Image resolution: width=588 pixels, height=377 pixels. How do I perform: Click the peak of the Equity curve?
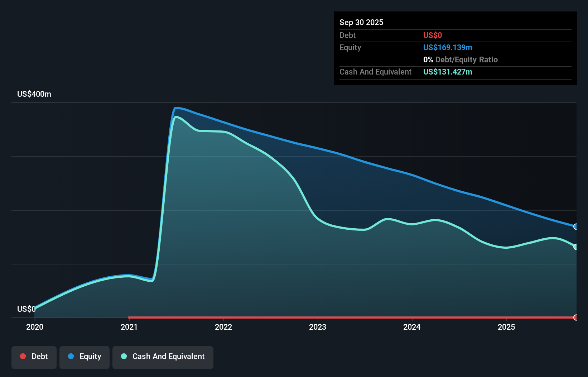pos(177,108)
